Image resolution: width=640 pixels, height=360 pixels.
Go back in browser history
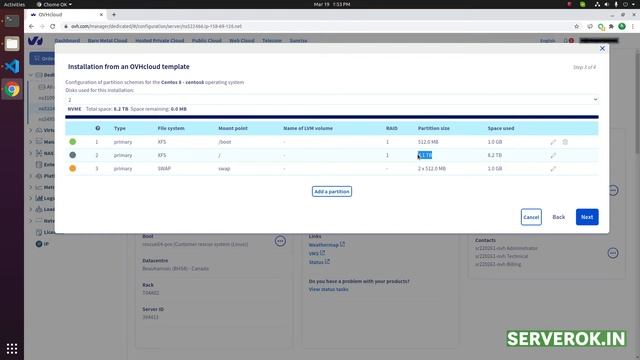[x=31, y=26]
